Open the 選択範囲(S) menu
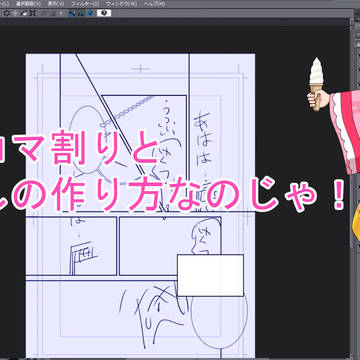 28,4
